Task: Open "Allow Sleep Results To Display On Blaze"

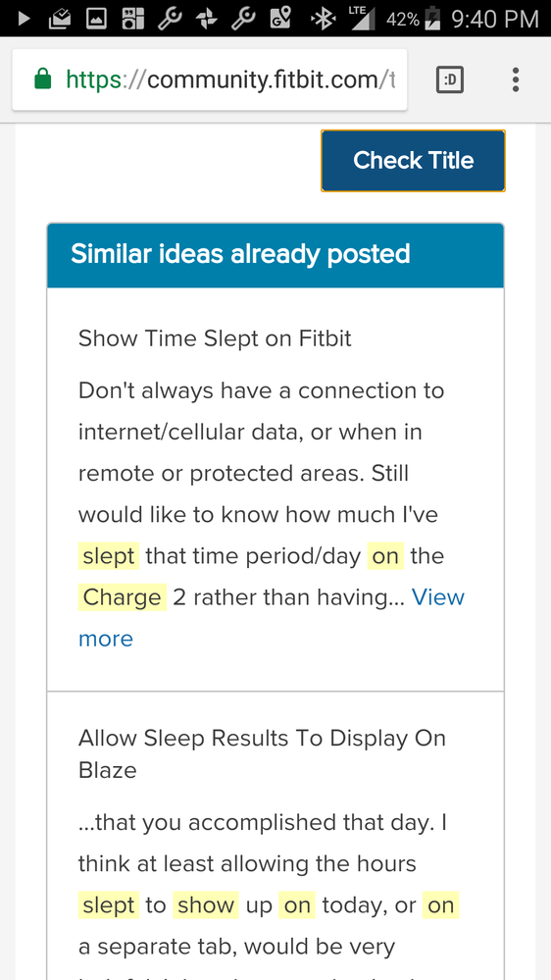Action: (262, 753)
